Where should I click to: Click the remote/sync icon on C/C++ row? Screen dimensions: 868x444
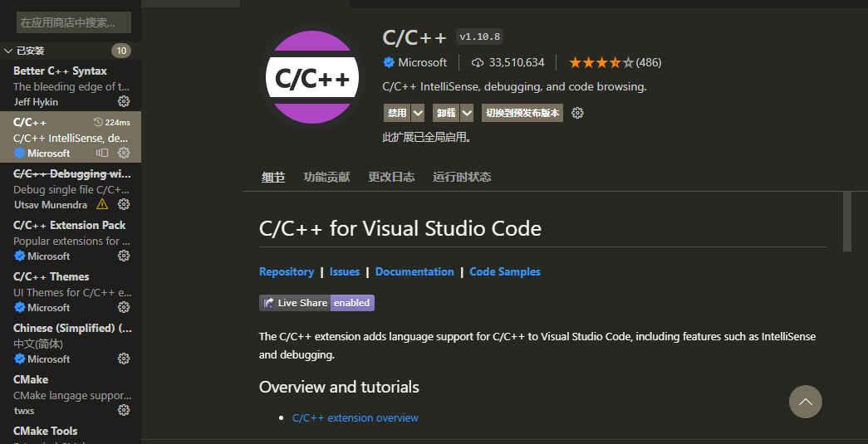click(x=102, y=153)
